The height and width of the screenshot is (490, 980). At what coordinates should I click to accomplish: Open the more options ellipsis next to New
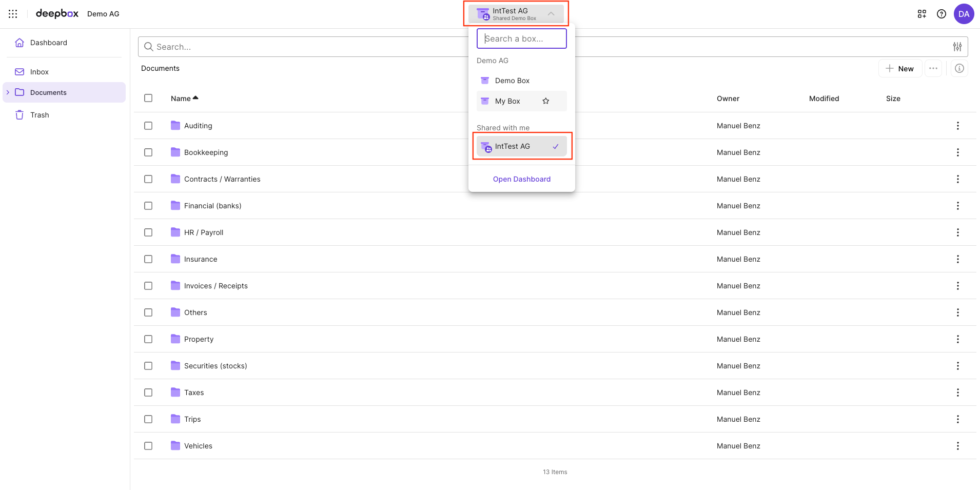point(933,68)
